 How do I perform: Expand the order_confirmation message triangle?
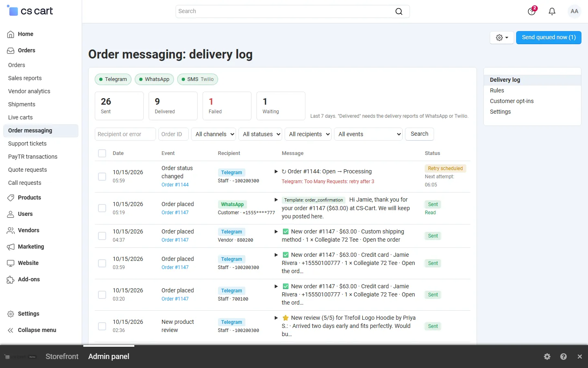[x=276, y=200]
